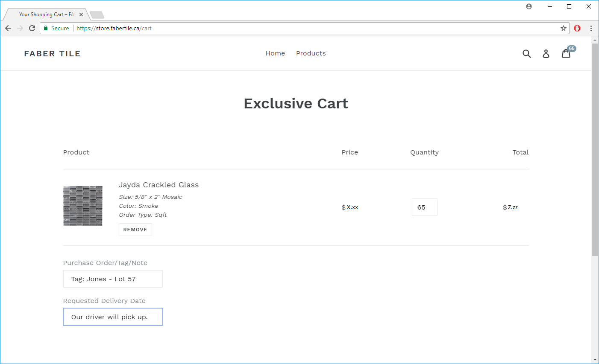Click the Requested Delivery Date input field
Image resolution: width=599 pixels, height=364 pixels.
pyautogui.click(x=113, y=317)
